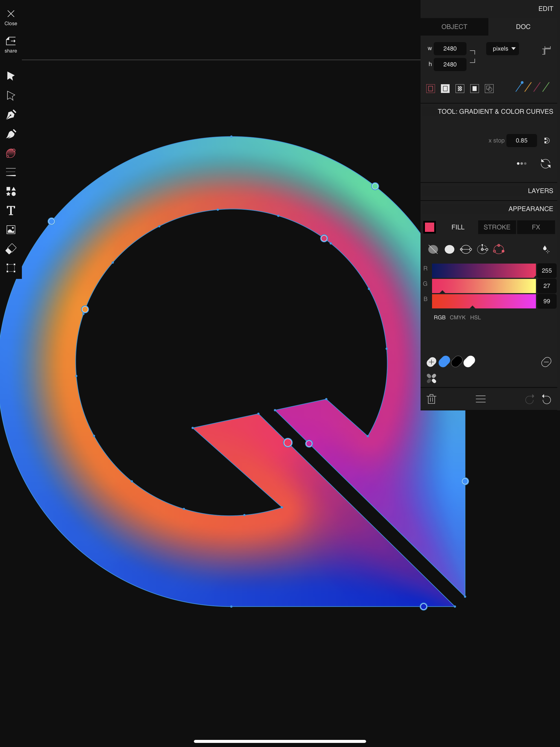
Task: Switch to the OBJECT tab
Action: (454, 27)
